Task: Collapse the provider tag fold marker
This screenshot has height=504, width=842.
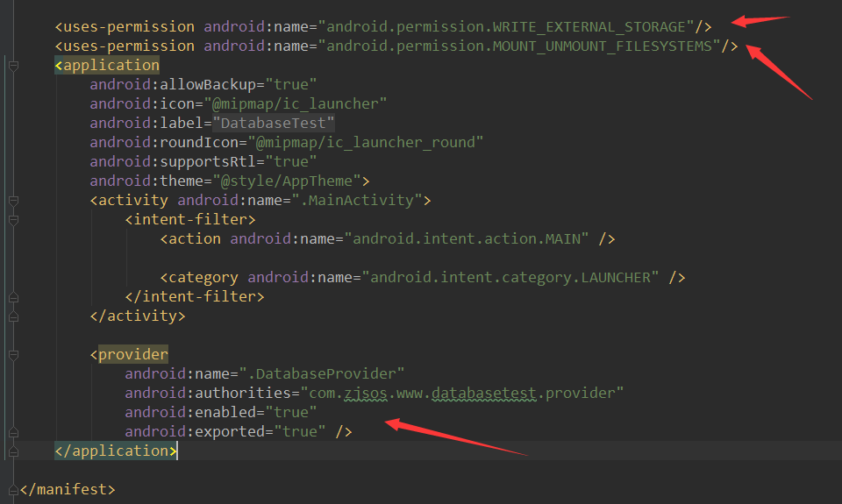Action: [x=13, y=355]
